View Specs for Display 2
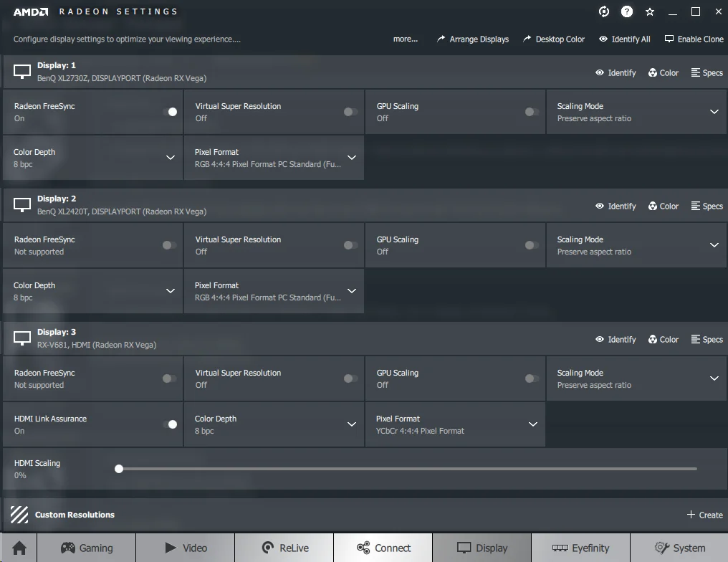The width and height of the screenshot is (728, 562). click(x=707, y=206)
